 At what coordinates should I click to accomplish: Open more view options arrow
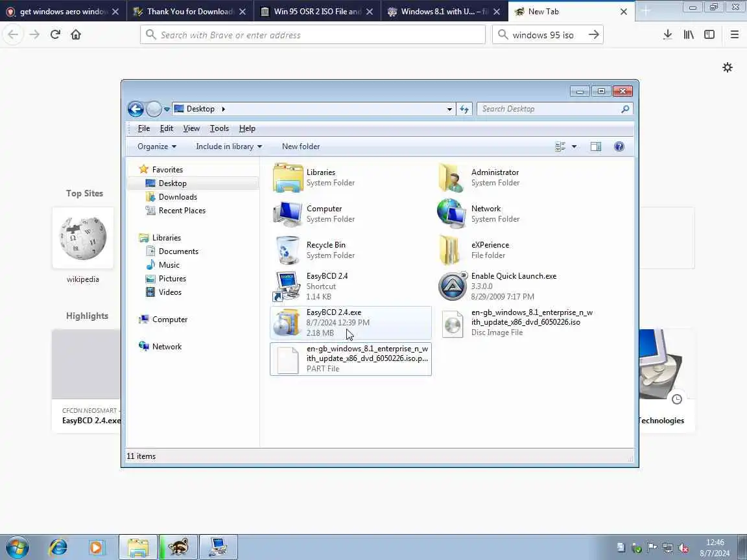574,146
